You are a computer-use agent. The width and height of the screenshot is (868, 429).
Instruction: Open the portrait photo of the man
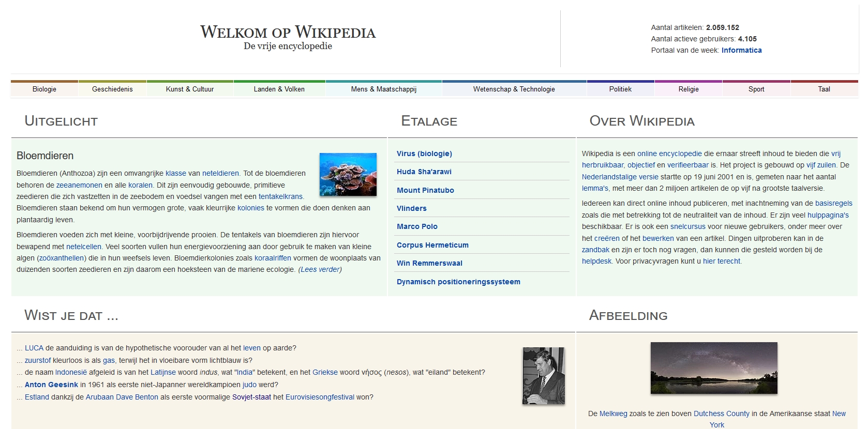coord(544,376)
